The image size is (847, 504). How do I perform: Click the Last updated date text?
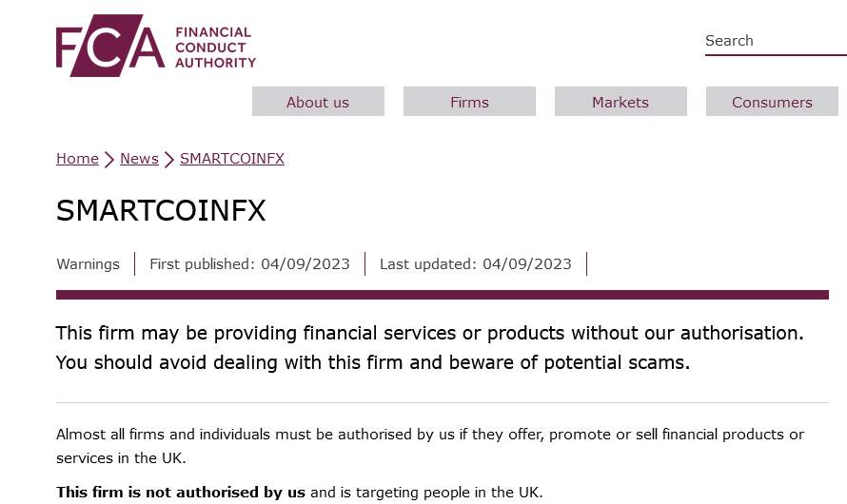click(x=475, y=263)
